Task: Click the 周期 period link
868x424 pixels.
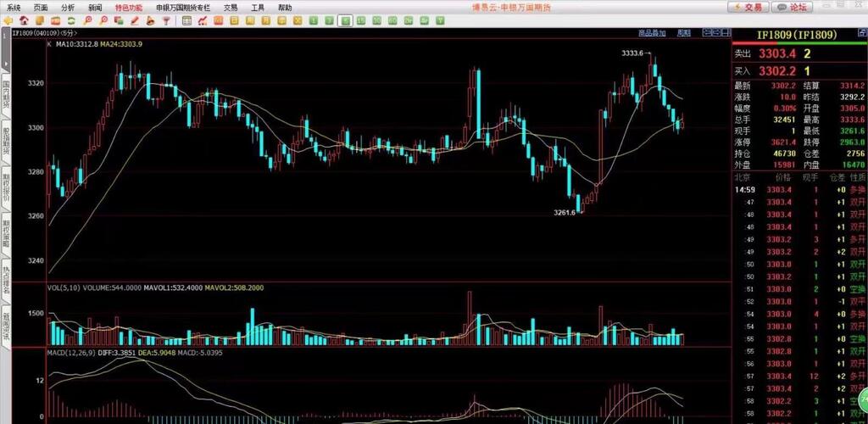Action: (x=684, y=33)
